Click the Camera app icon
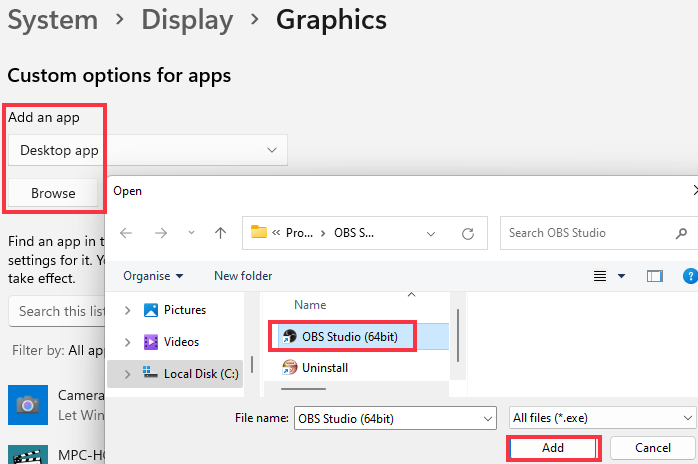698x464 pixels. pos(27,403)
